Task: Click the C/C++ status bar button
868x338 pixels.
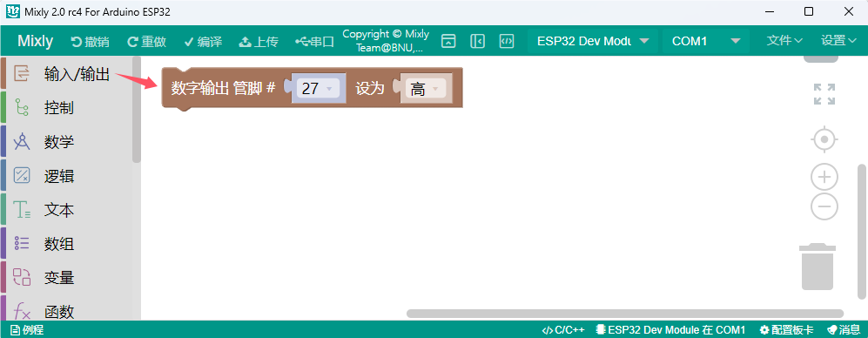Action: click(x=563, y=330)
